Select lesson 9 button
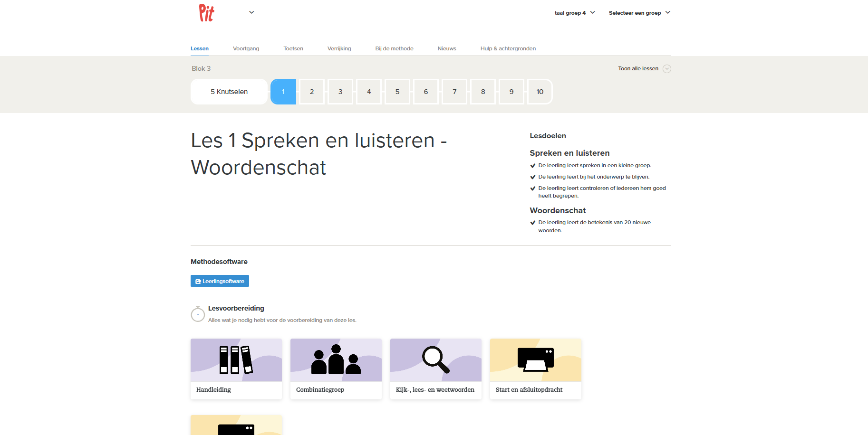 point(511,92)
